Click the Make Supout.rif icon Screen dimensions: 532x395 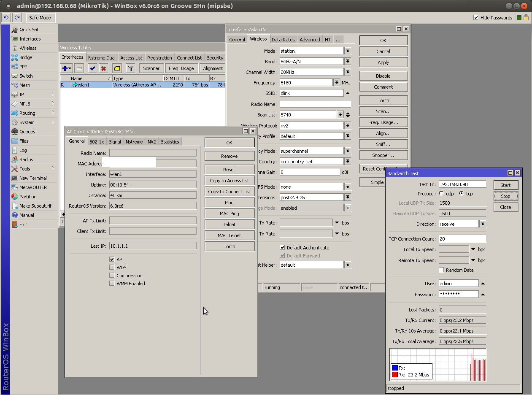15,206
